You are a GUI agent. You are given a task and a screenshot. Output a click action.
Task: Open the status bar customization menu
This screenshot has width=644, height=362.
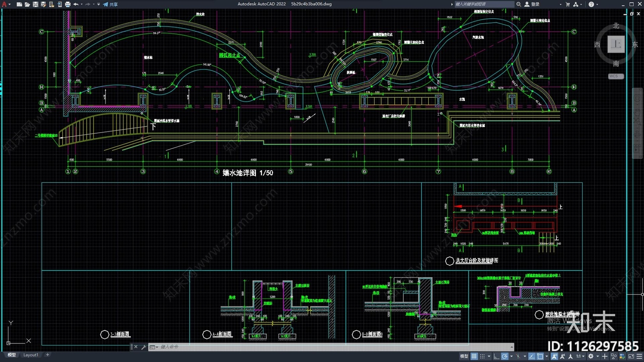tap(639, 356)
